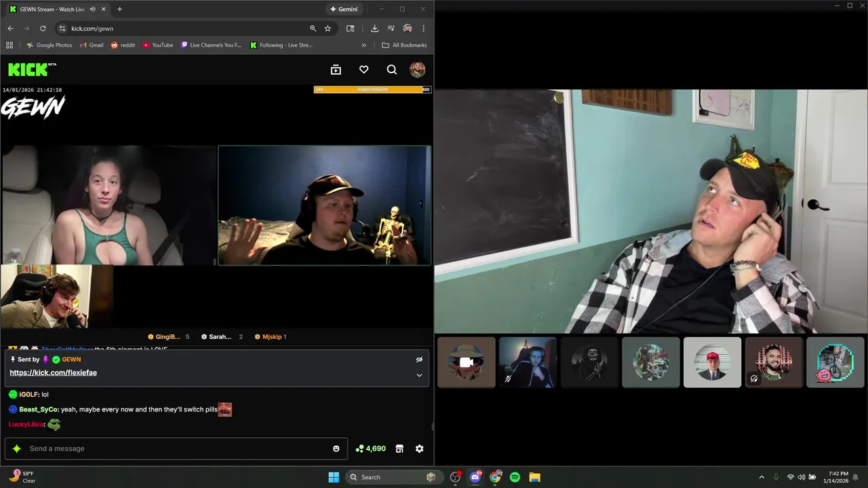Open Kick's clips browse icon
Image resolution: width=868 pixels, height=488 pixels.
(x=336, y=70)
